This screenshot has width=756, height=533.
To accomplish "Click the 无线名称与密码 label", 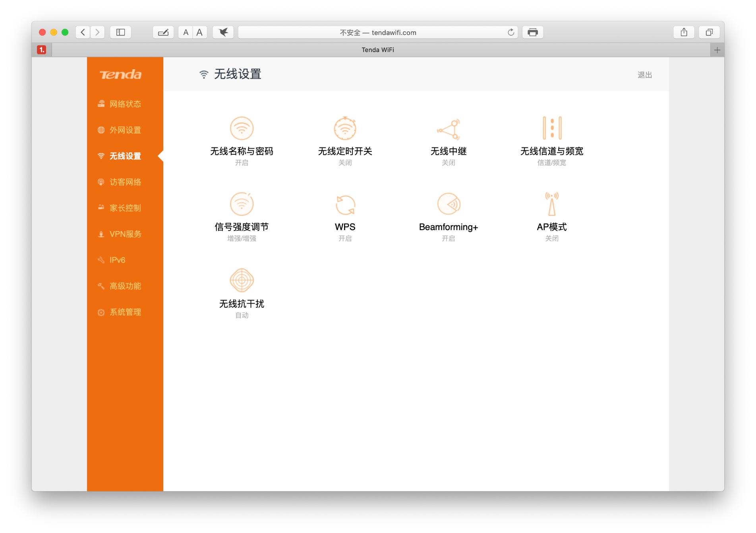I will pos(242,151).
